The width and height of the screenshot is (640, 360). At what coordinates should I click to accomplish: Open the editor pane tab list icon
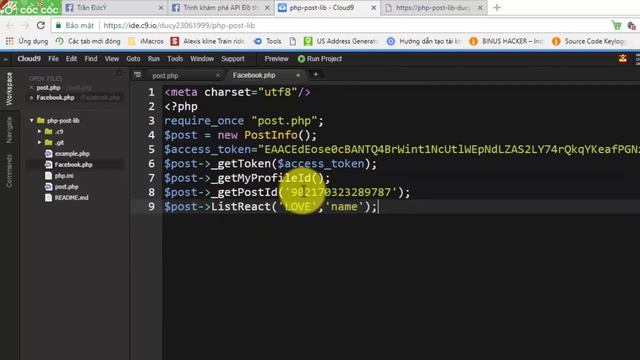click(x=138, y=75)
